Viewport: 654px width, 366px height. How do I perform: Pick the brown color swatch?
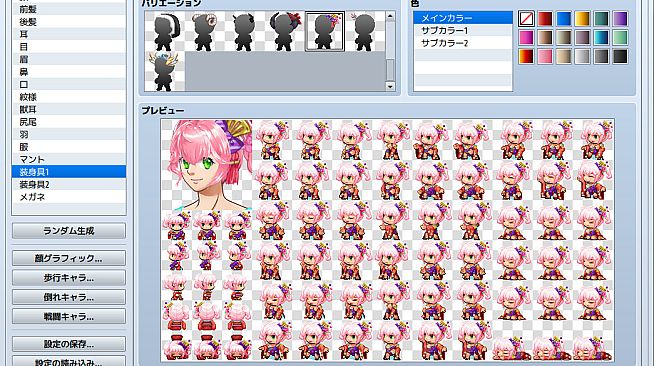[x=545, y=38]
